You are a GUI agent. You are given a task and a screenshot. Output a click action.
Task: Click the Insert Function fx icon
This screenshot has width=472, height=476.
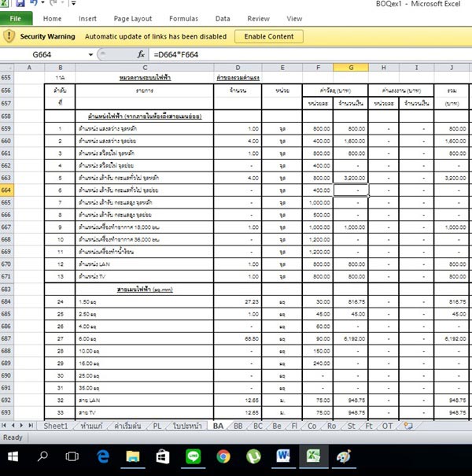(x=141, y=54)
